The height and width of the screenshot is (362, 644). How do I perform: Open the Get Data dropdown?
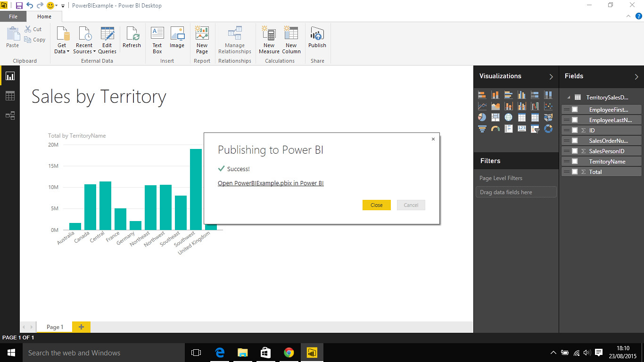(62, 41)
